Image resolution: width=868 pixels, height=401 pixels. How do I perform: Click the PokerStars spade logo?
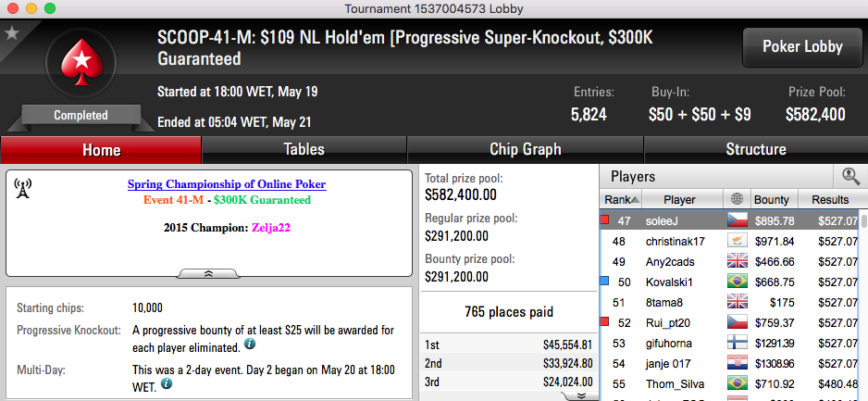click(x=81, y=62)
